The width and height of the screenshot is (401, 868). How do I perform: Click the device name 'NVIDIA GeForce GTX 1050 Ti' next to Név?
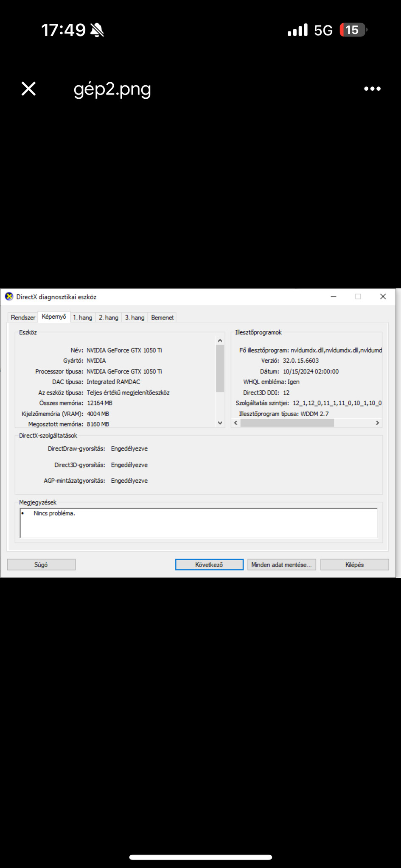click(124, 350)
